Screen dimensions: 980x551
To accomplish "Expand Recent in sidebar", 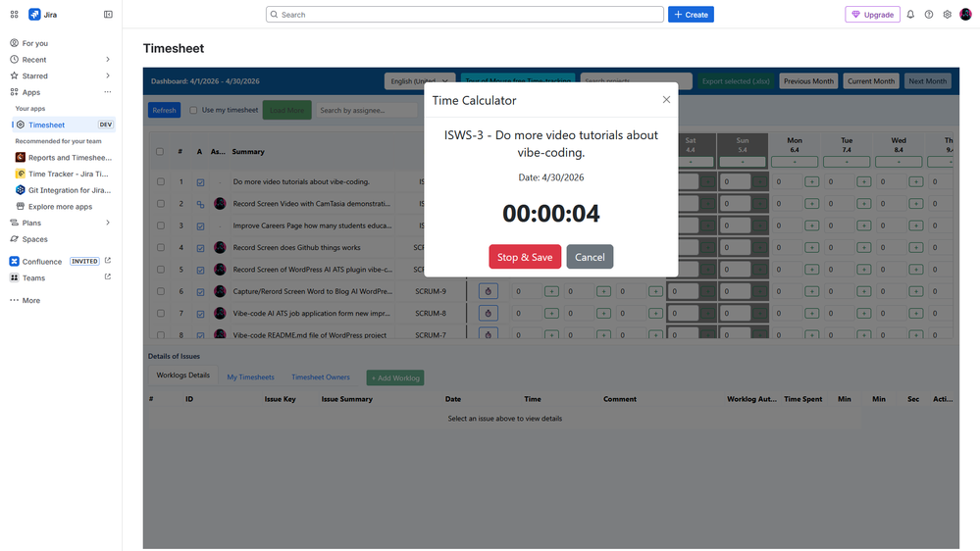I will click(108, 60).
